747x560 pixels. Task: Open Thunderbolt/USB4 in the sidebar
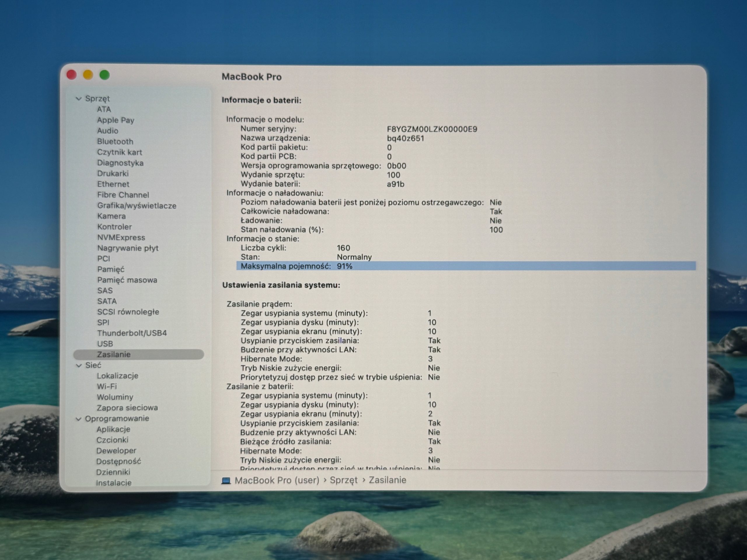[132, 333]
